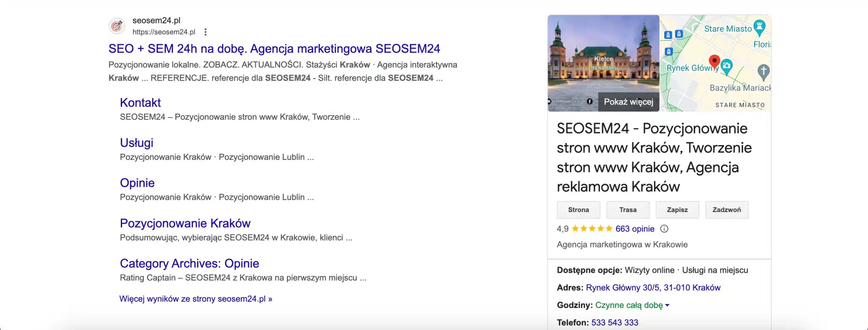The height and width of the screenshot is (330, 868).
Task: Open the 663 opinie reviews link
Action: [x=635, y=229]
